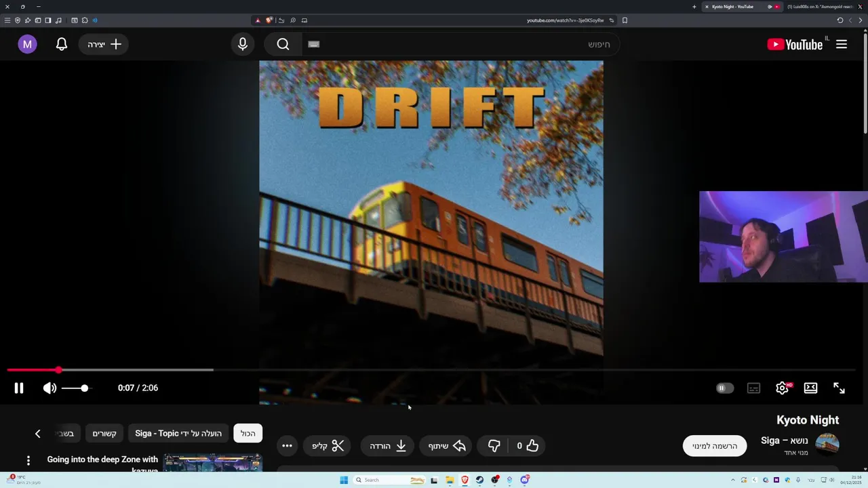
Task: Open browser extensions puzzle icon
Action: [84, 20]
